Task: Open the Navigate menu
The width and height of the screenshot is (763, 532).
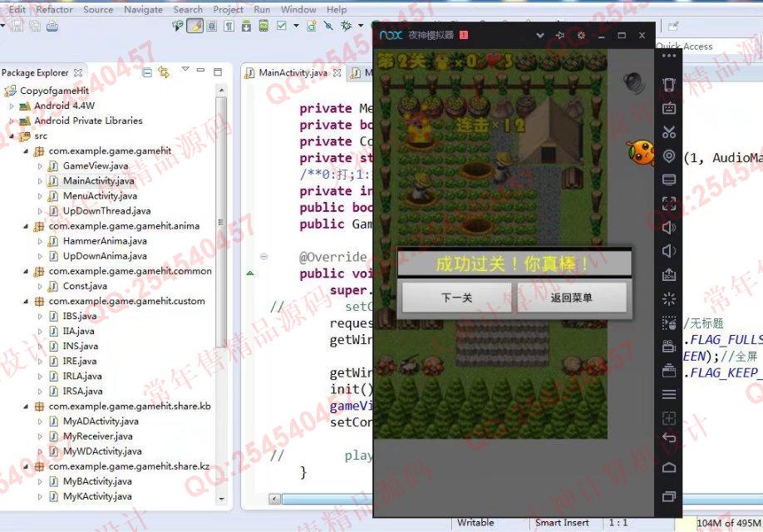Action: [x=143, y=9]
